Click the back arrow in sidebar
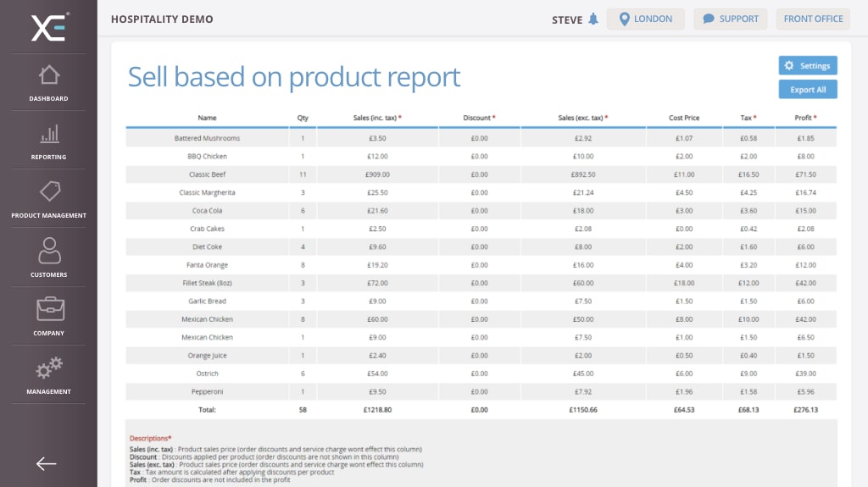The height and width of the screenshot is (487, 868). click(46, 463)
